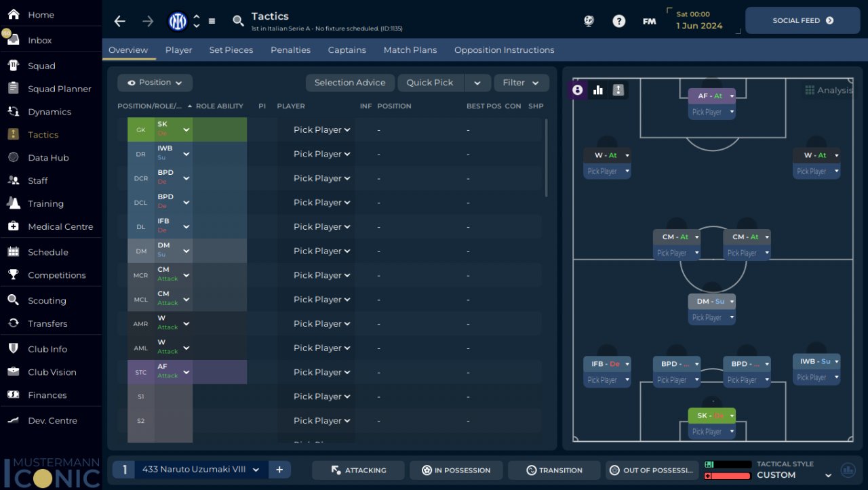
Task: Open the Medical Centre sidebar item
Action: coord(60,227)
